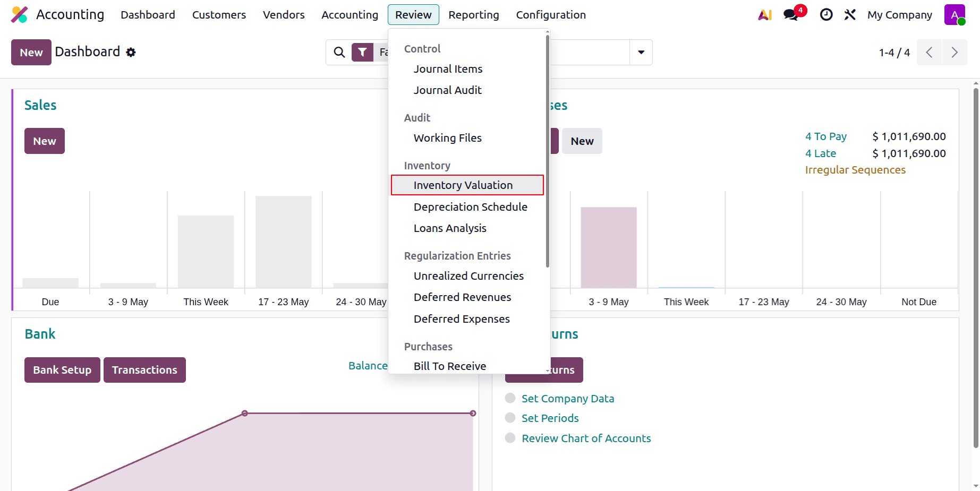The width and height of the screenshot is (980, 491).
Task: Open the Bank journal title link
Action: 40,334
